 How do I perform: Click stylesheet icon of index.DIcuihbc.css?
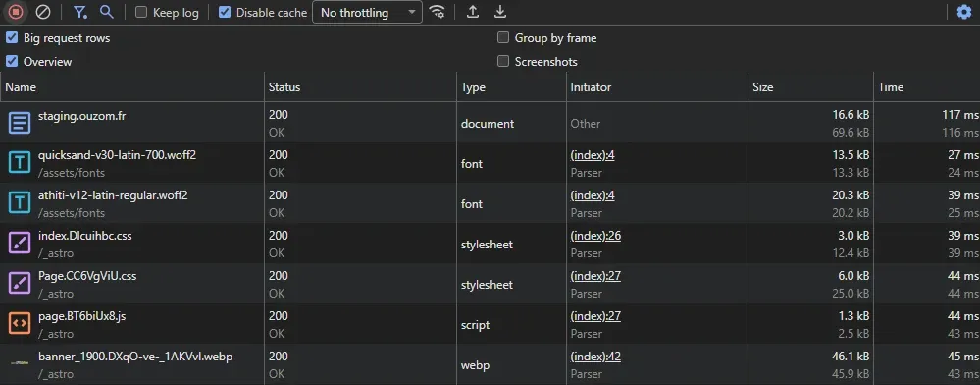(20, 243)
